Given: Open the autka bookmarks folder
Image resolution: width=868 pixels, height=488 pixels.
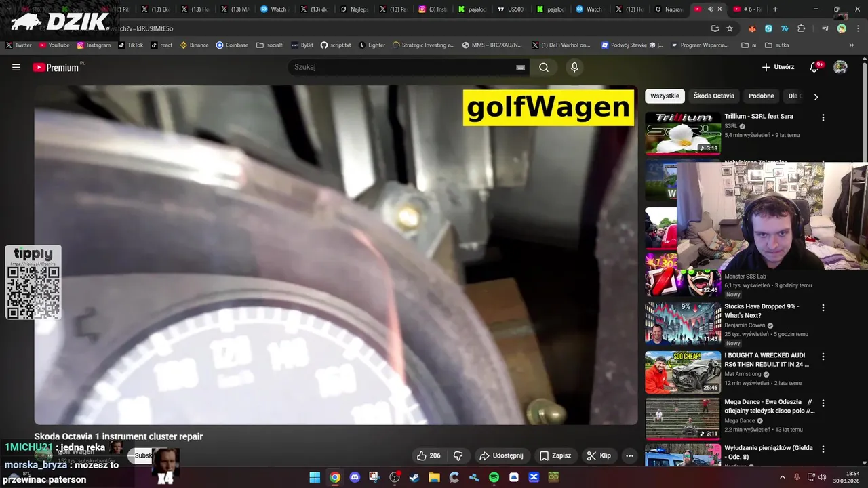Looking at the screenshot, I should (777, 45).
